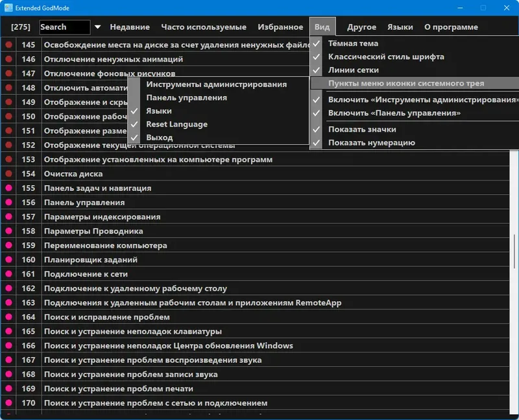Click the red dot icon beside "Очистка диска"
The height and width of the screenshot is (420, 519).
click(x=7, y=173)
